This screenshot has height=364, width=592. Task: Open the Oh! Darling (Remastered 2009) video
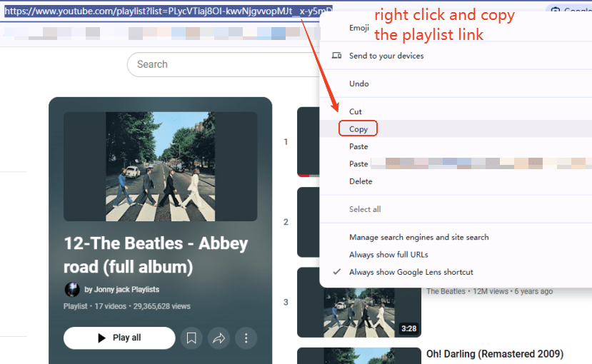(494, 354)
